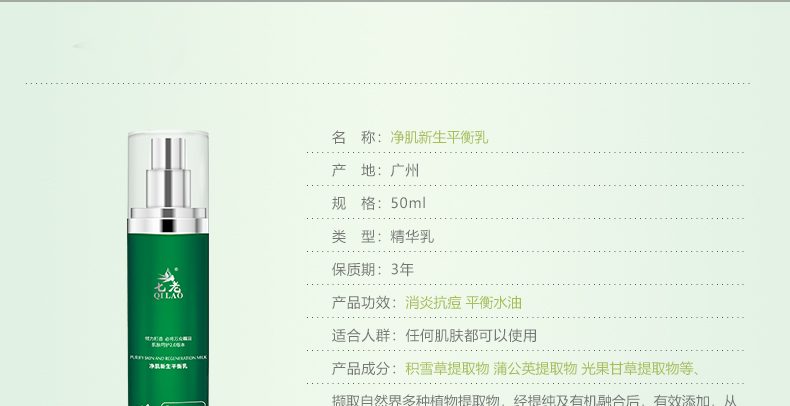Click the transparent bottle cap
790x406 pixels.
tap(168, 169)
